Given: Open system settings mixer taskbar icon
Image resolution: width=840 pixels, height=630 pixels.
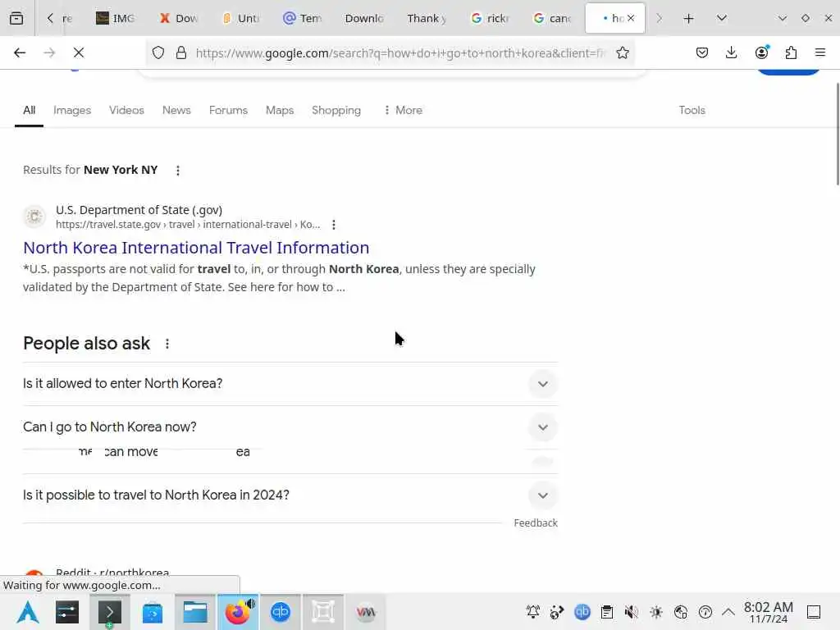Looking at the screenshot, I should point(67,612).
